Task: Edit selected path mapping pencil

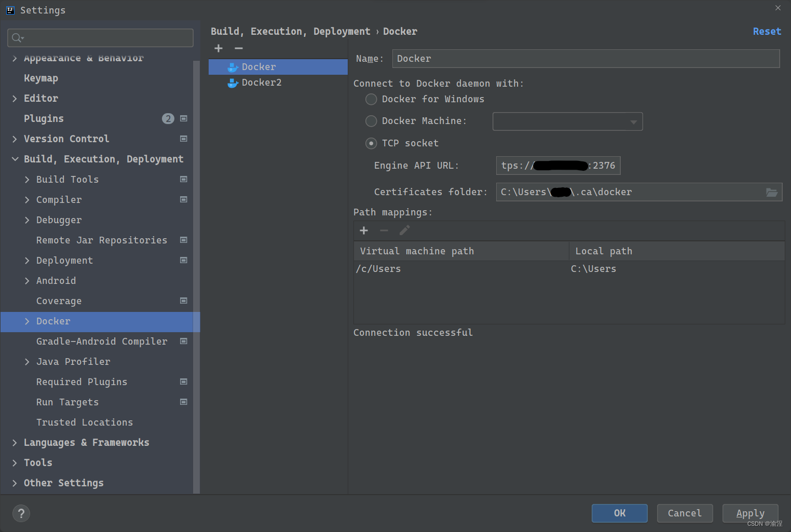Action: point(404,230)
